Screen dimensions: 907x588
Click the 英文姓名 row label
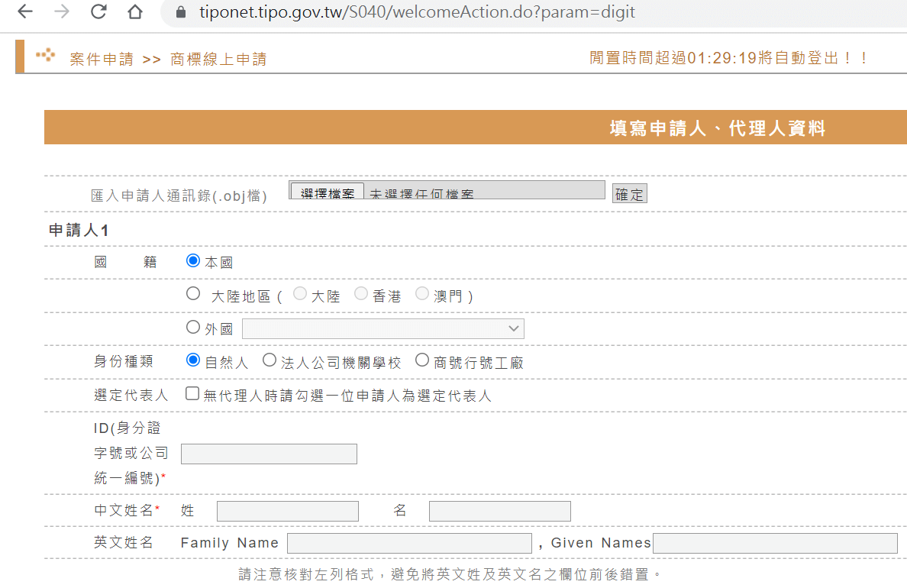[x=124, y=542]
